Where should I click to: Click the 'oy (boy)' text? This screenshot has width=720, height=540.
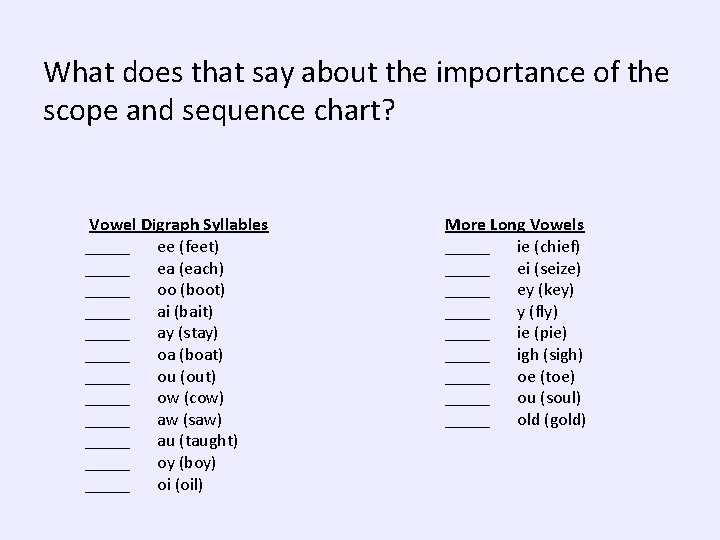point(186,463)
